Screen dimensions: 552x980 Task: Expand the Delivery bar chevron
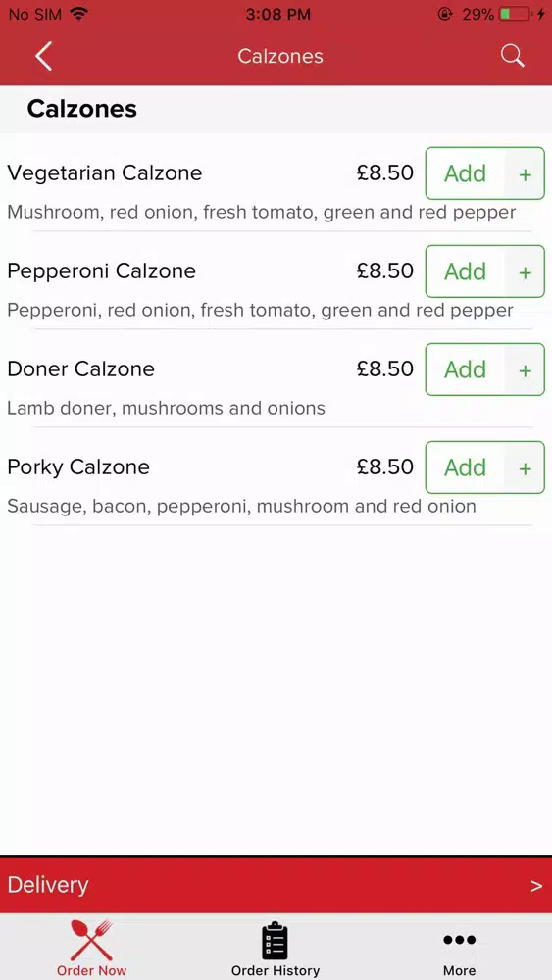click(x=536, y=886)
